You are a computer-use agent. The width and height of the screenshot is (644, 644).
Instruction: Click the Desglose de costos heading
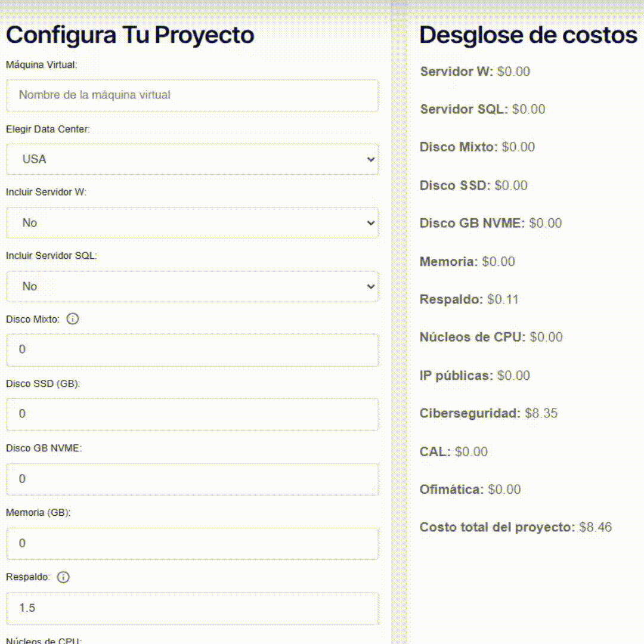point(528,35)
